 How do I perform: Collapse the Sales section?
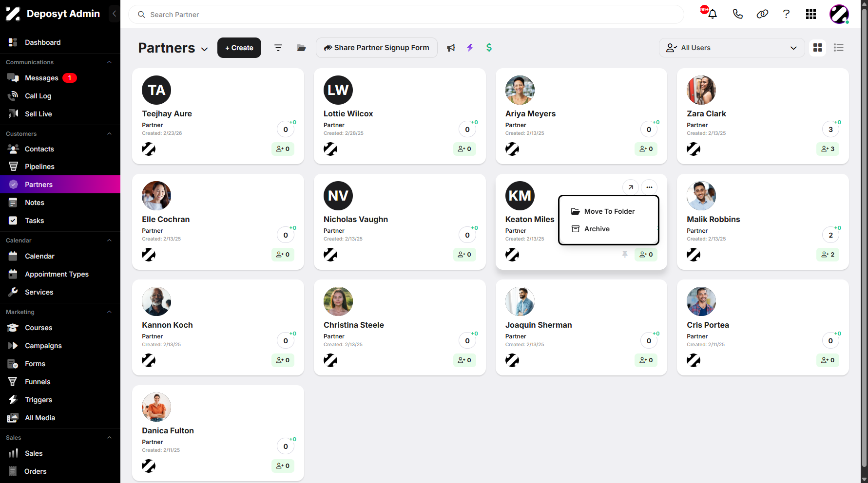coord(109,438)
